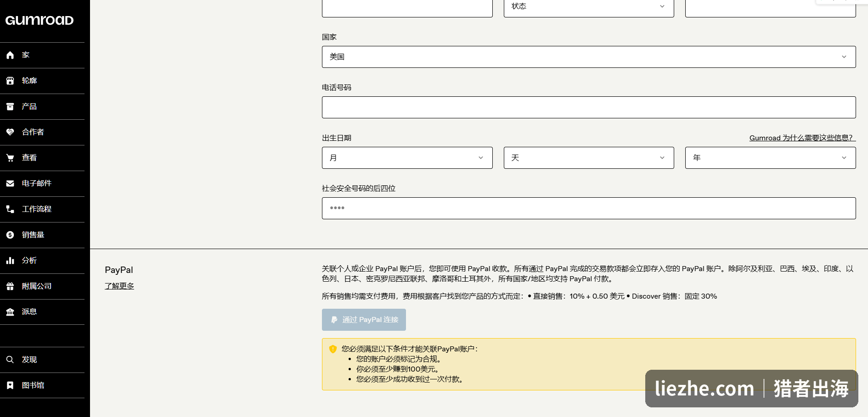Click the 通过 PayPal 连接 button
The width and height of the screenshot is (868, 417).
364,320
